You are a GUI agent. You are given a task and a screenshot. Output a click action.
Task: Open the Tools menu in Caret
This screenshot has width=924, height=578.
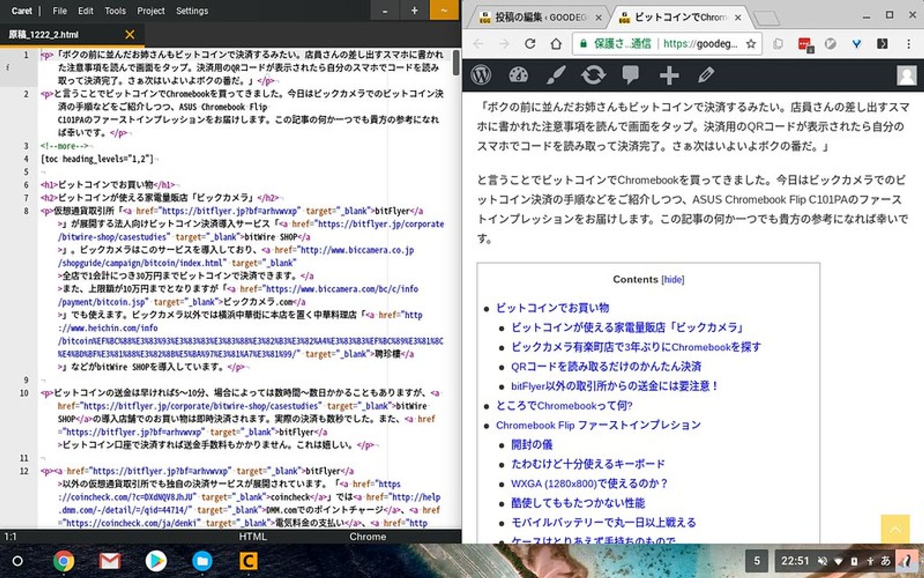point(115,10)
